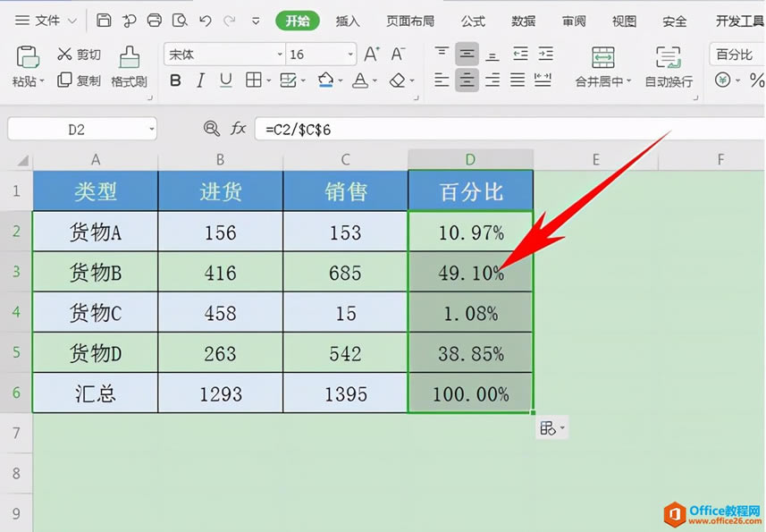Toggle top vertical alignment
The width and height of the screenshot is (766, 532).
coord(442,54)
